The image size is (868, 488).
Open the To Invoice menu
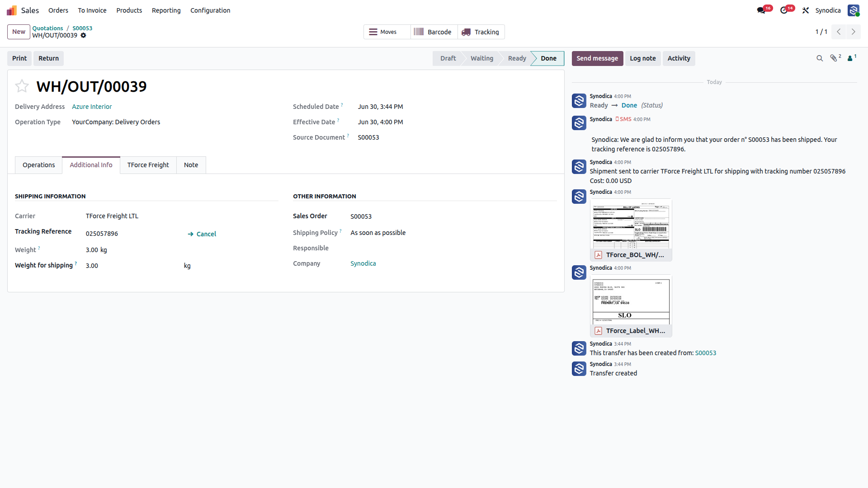click(x=92, y=10)
